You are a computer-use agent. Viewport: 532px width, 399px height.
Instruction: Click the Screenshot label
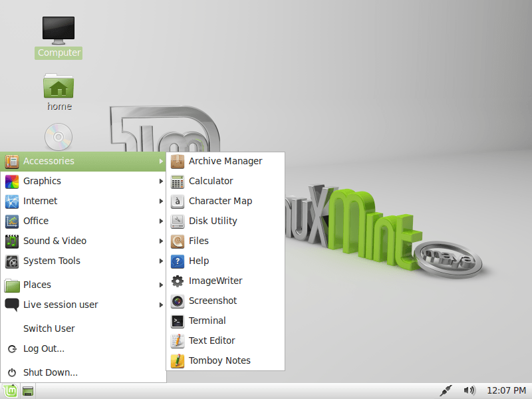pos(213,301)
